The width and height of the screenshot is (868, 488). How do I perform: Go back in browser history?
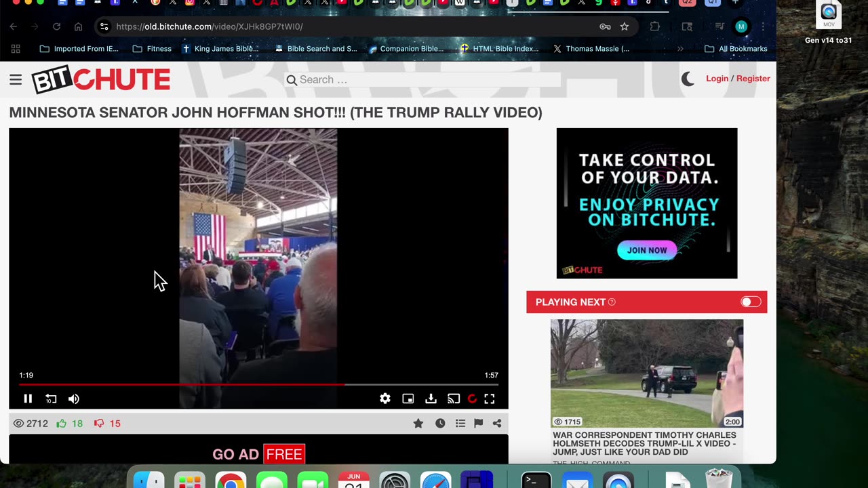(x=14, y=26)
